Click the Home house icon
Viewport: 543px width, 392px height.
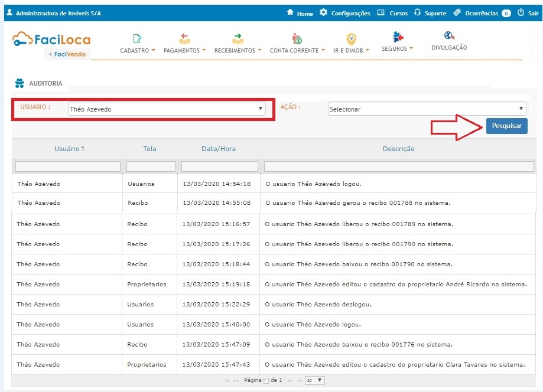tap(290, 12)
